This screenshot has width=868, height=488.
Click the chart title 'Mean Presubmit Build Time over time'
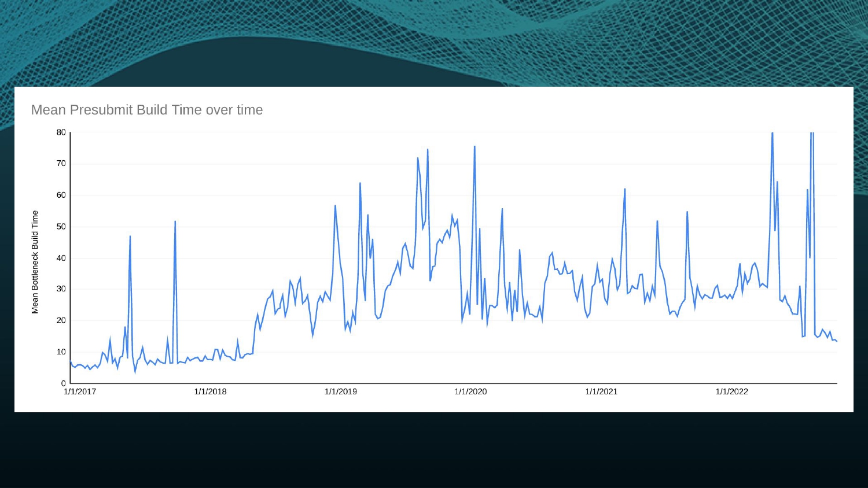click(147, 110)
